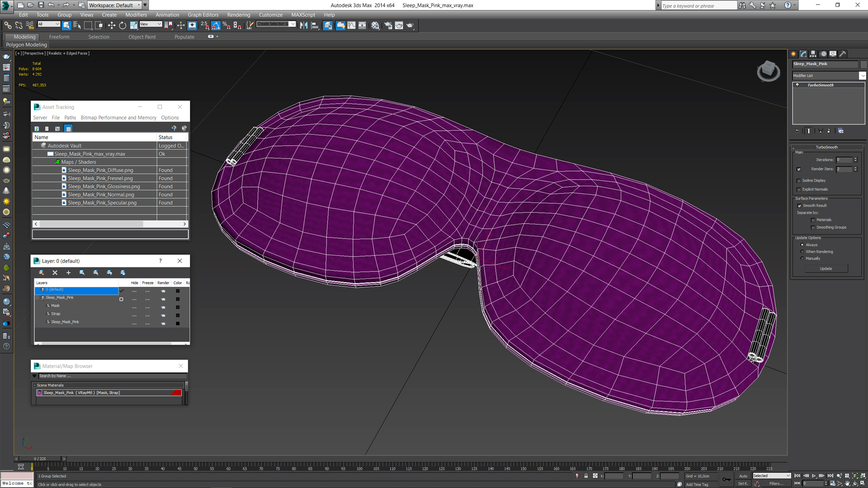The height and width of the screenshot is (488, 868).
Task: Activate the Select Object tool
Action: tap(66, 25)
